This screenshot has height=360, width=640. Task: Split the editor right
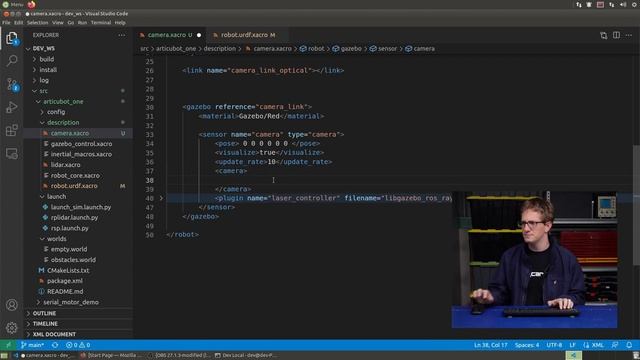coord(616,36)
